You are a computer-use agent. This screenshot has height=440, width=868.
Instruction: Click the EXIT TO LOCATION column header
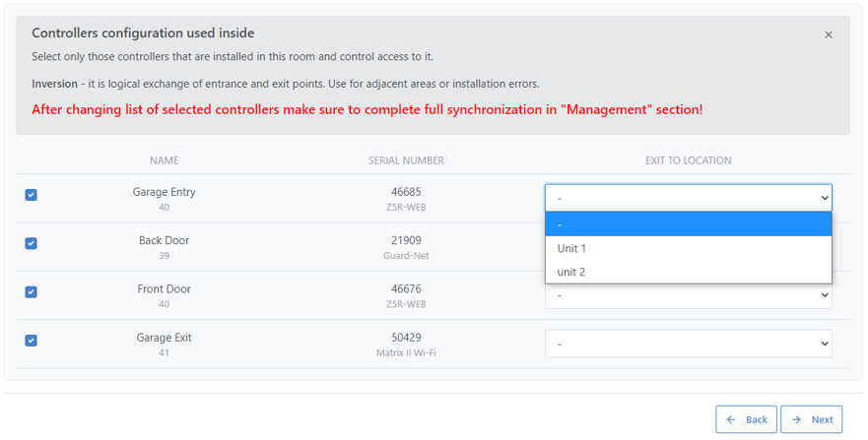coord(688,160)
